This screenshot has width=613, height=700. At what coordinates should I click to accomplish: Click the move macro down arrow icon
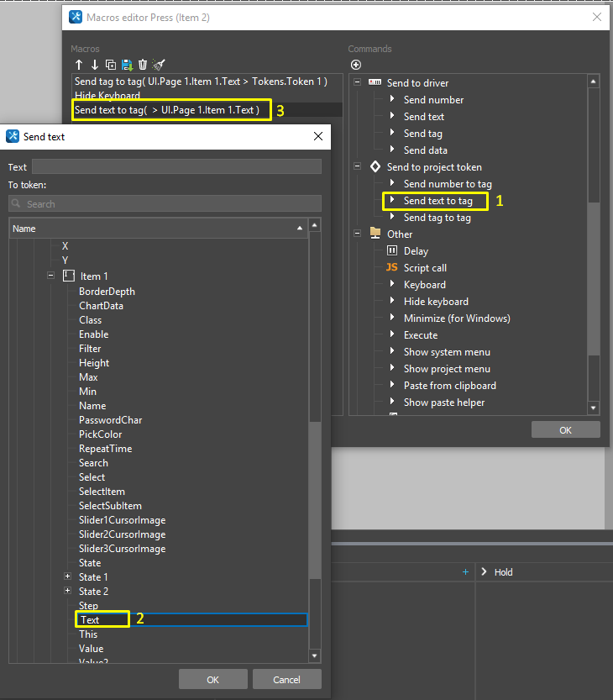click(95, 65)
